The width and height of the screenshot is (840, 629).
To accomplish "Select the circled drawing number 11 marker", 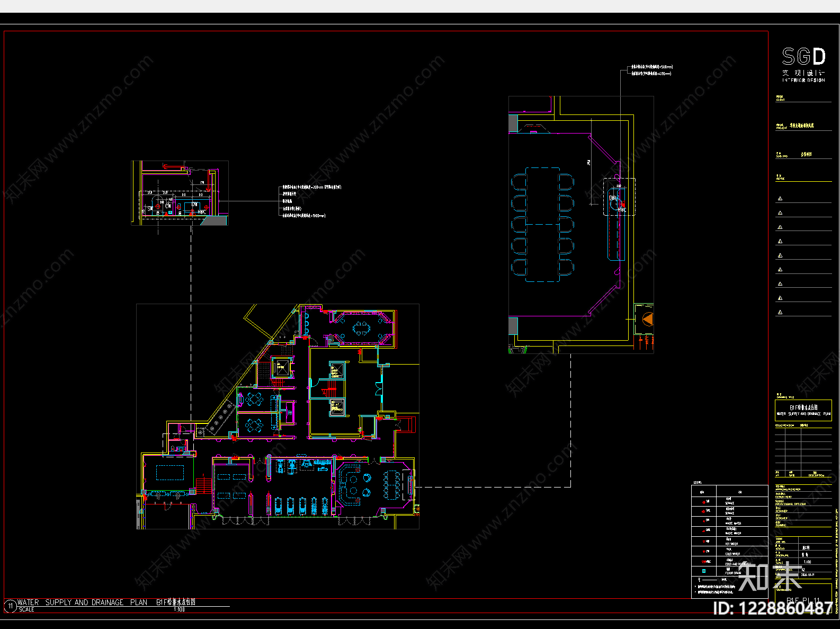I will point(10,606).
